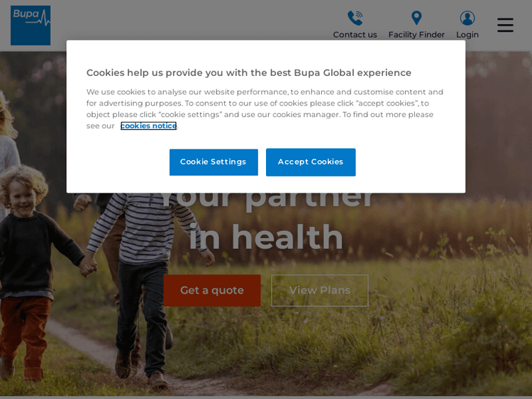Tap the phone handset icon
Viewport: 532px width, 399px height.
pyautogui.click(x=355, y=18)
